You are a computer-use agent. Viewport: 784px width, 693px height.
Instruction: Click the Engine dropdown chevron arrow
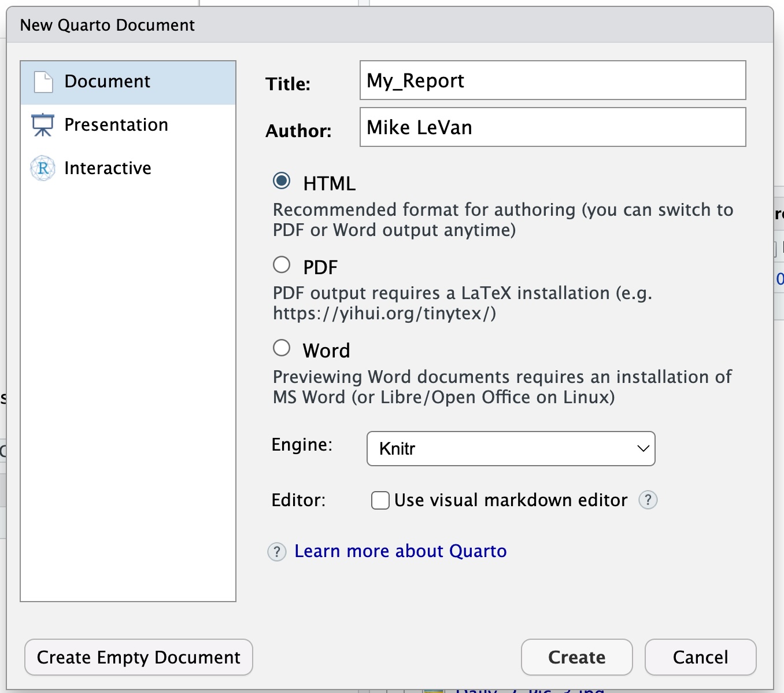643,449
